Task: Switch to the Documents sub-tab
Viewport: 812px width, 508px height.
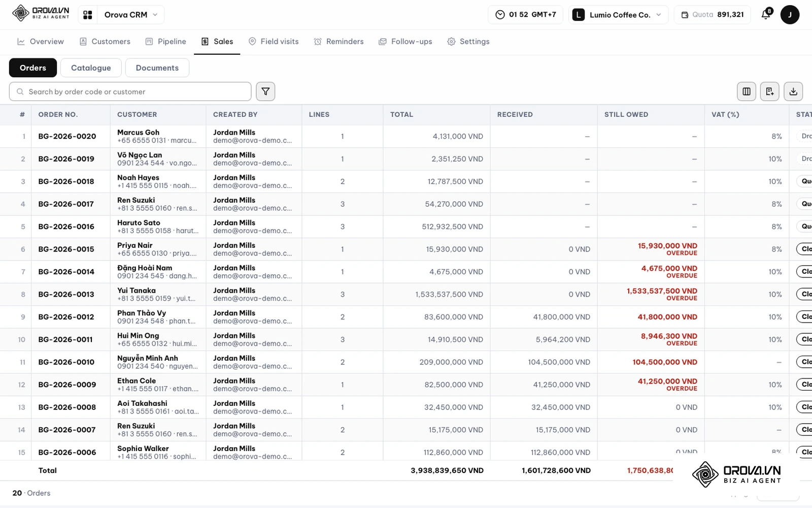Action: pyautogui.click(x=157, y=68)
